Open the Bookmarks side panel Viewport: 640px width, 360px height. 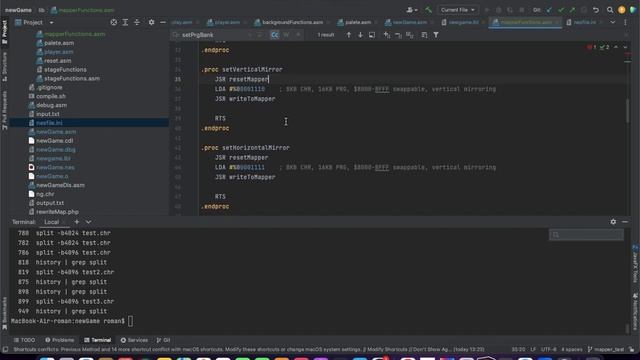tap(4, 313)
